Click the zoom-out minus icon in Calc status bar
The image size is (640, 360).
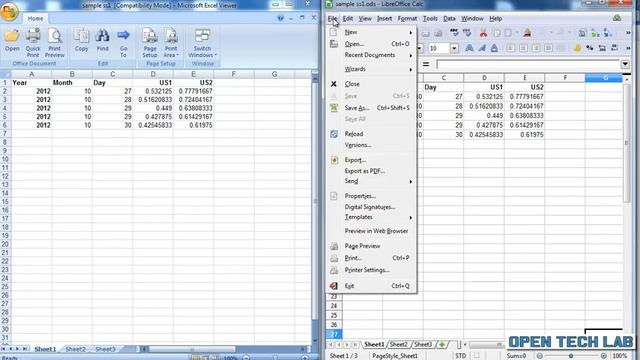[540, 356]
